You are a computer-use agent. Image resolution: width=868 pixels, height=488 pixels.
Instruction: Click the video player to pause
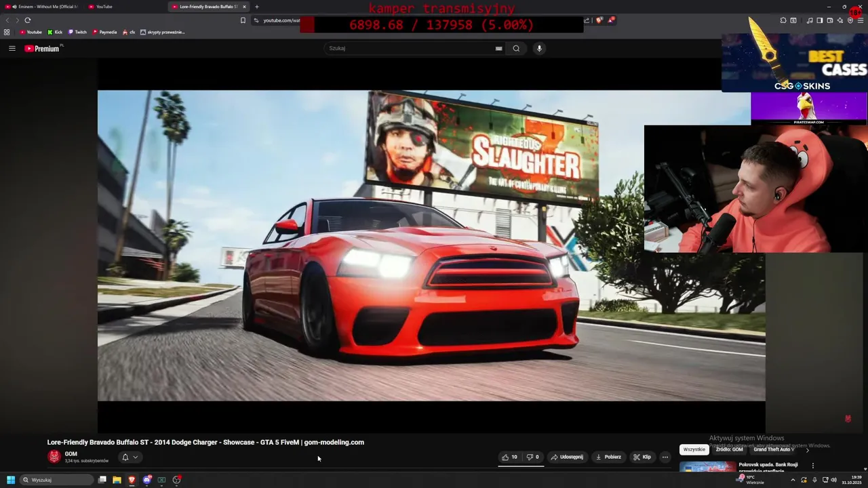click(431, 245)
